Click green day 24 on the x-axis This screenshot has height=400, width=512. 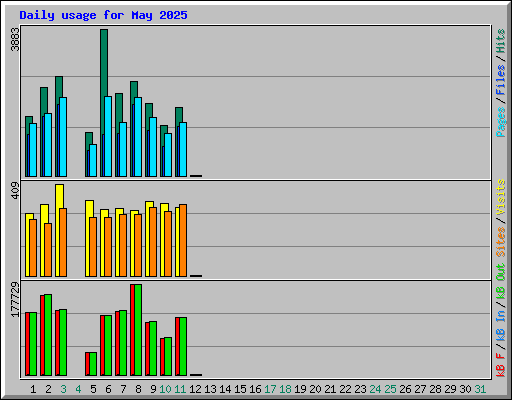pyautogui.click(x=375, y=389)
